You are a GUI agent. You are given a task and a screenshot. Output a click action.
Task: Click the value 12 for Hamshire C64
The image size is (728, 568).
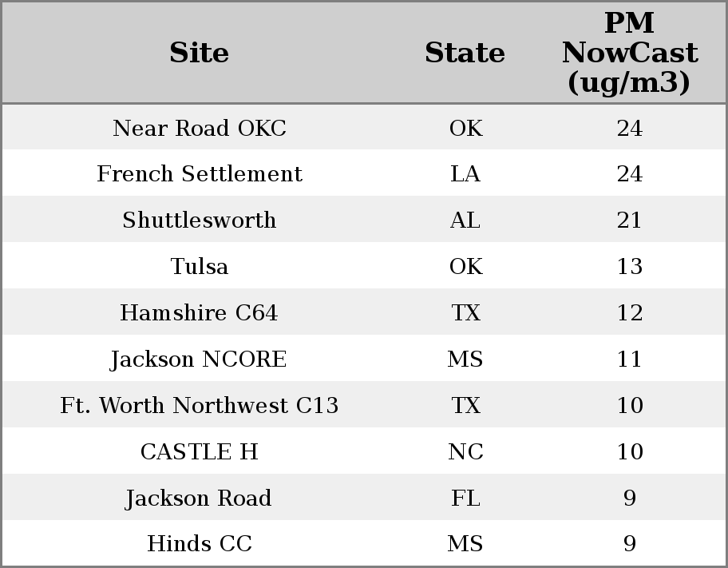[x=630, y=312]
